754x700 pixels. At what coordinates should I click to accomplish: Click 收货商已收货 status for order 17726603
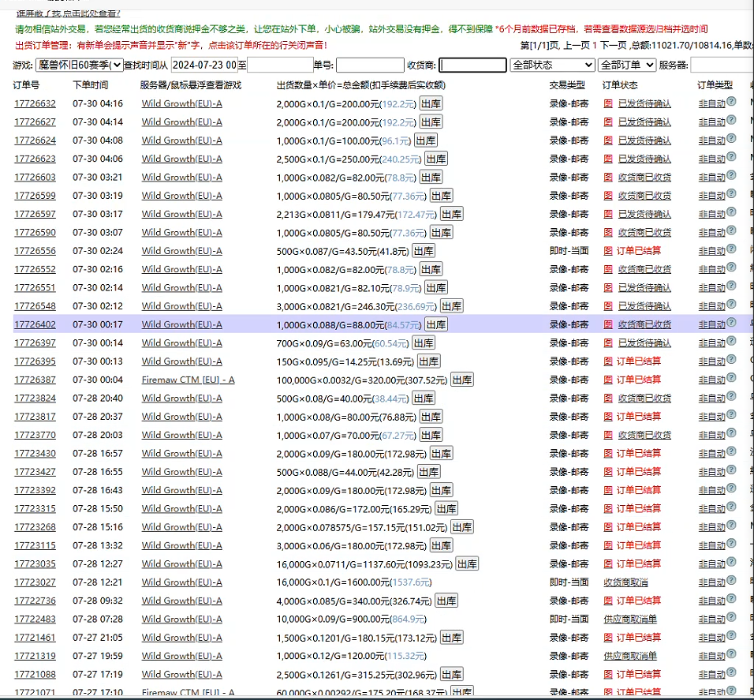coord(644,178)
